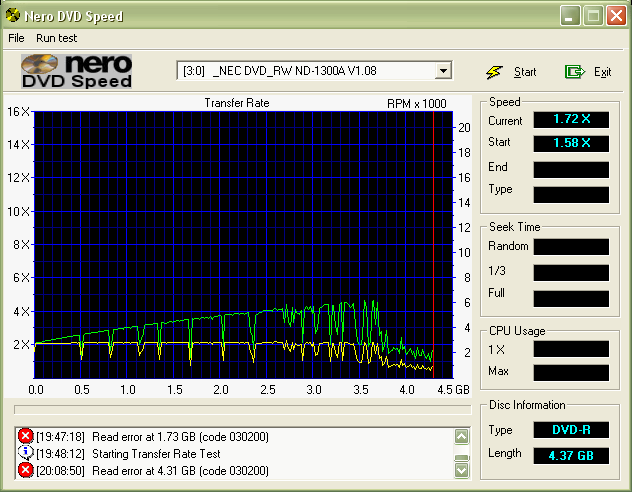Viewport: 632px width, 492px height.
Task: Click the green Exit door icon
Action: (574, 72)
